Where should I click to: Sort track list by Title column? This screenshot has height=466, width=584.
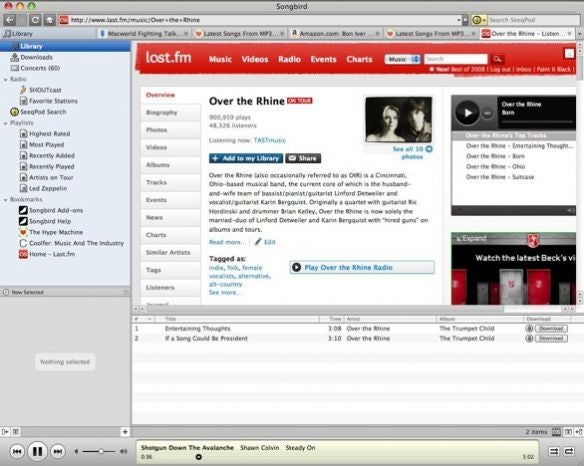(241, 319)
